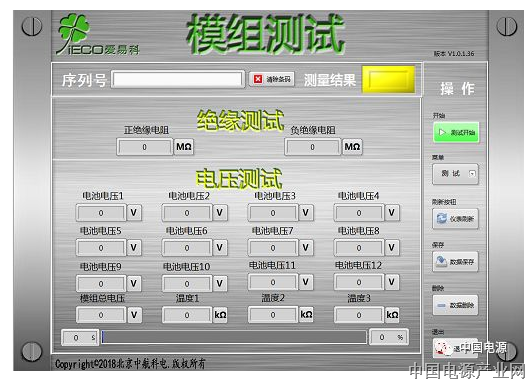Open the 测试 menu dropdown
Viewport: 527px width, 382px height.
click(x=455, y=174)
